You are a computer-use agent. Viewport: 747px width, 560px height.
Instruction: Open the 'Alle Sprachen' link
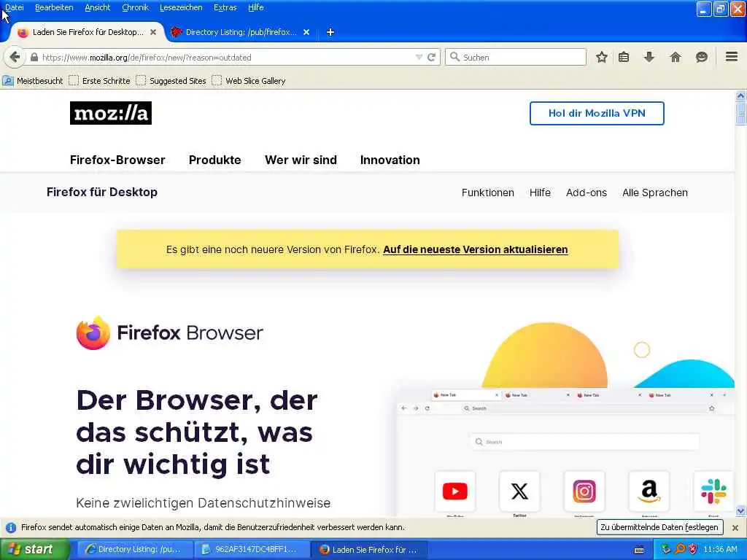(x=654, y=192)
